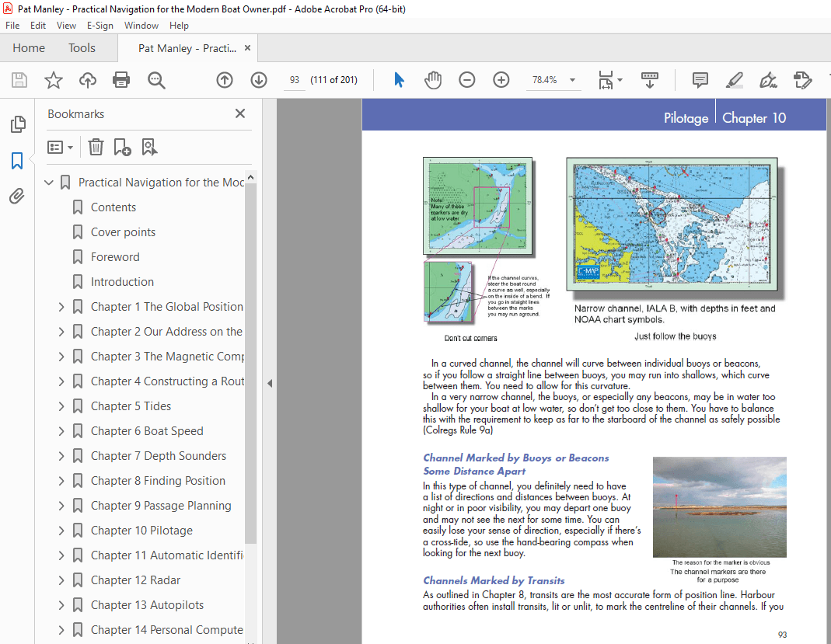Open the E-Sign menu
Image resolution: width=831 pixels, height=644 pixels.
click(x=100, y=26)
